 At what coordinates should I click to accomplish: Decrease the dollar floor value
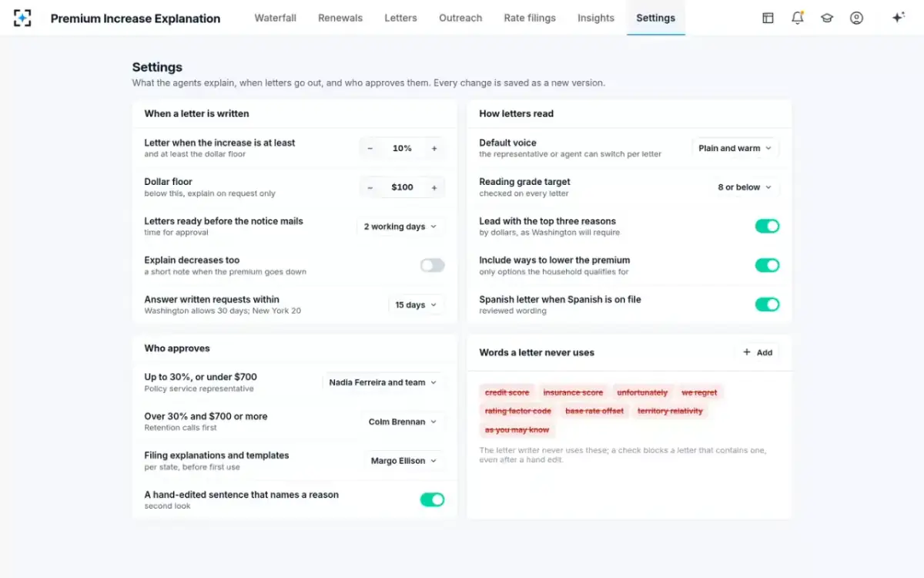point(370,187)
